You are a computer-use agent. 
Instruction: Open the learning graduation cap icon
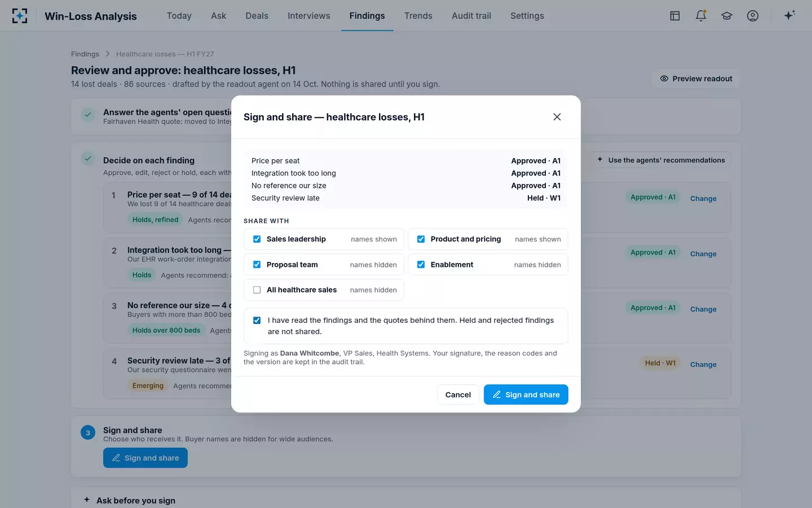(727, 16)
